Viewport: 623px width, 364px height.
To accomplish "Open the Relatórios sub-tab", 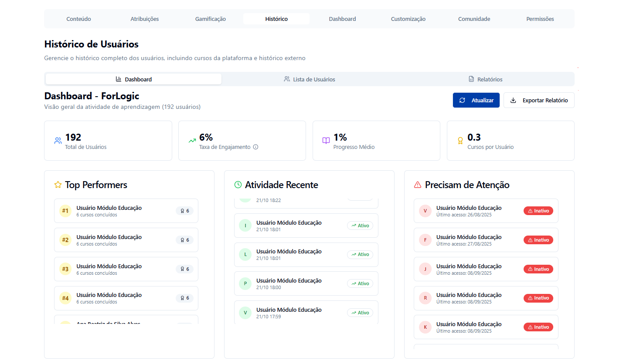I will pos(485,80).
